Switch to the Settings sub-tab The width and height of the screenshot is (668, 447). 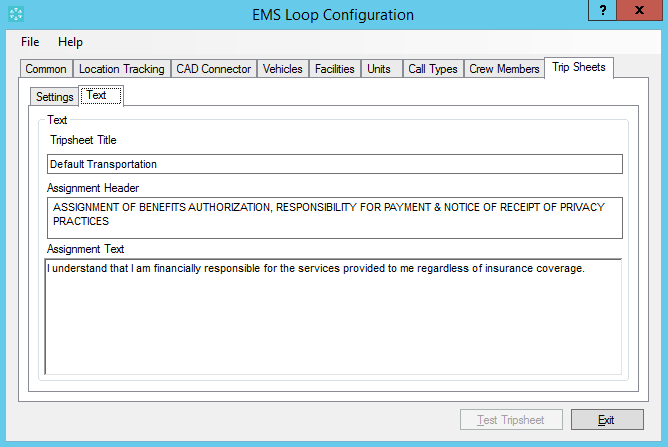(x=55, y=97)
